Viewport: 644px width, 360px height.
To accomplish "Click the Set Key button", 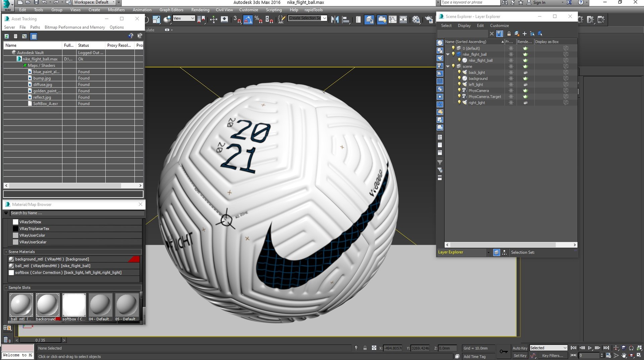I will click(x=520, y=356).
